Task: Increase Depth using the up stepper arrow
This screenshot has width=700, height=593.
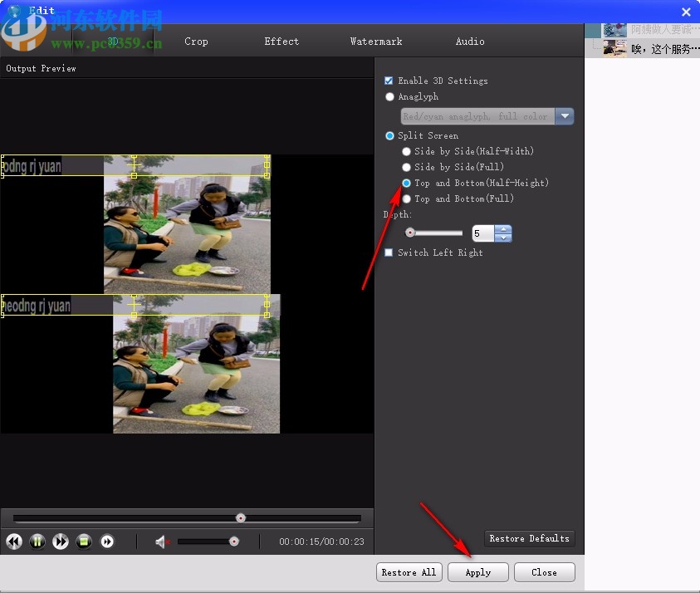Action: [x=503, y=229]
